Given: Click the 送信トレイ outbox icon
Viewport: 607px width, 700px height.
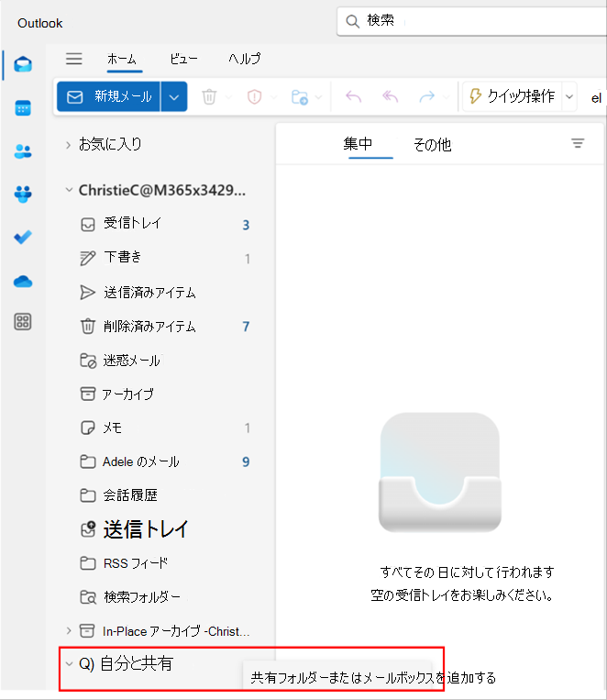Looking at the screenshot, I should [x=88, y=529].
